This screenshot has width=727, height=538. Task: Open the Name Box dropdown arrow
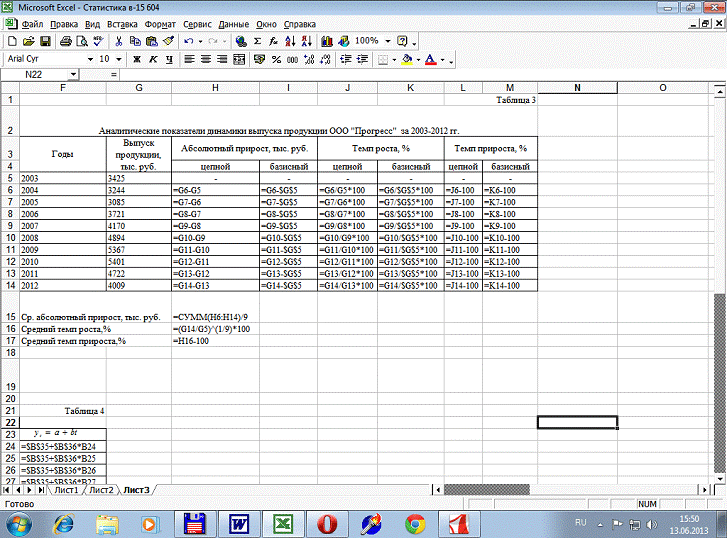coord(73,75)
